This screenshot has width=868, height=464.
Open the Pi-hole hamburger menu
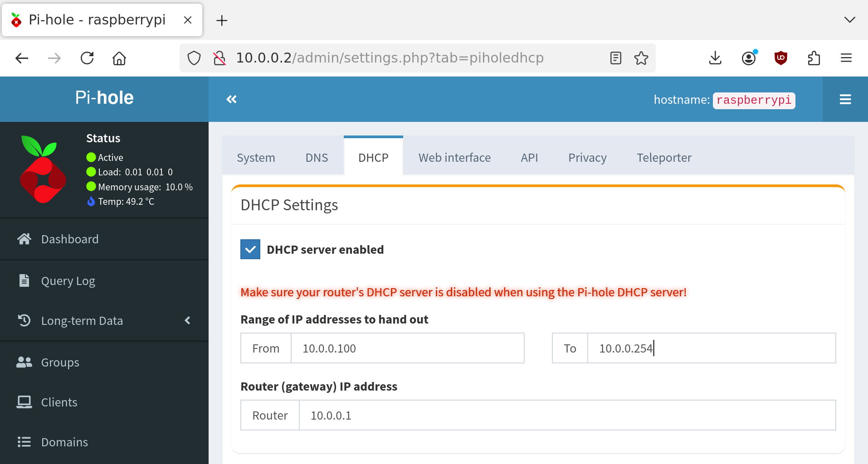point(845,99)
